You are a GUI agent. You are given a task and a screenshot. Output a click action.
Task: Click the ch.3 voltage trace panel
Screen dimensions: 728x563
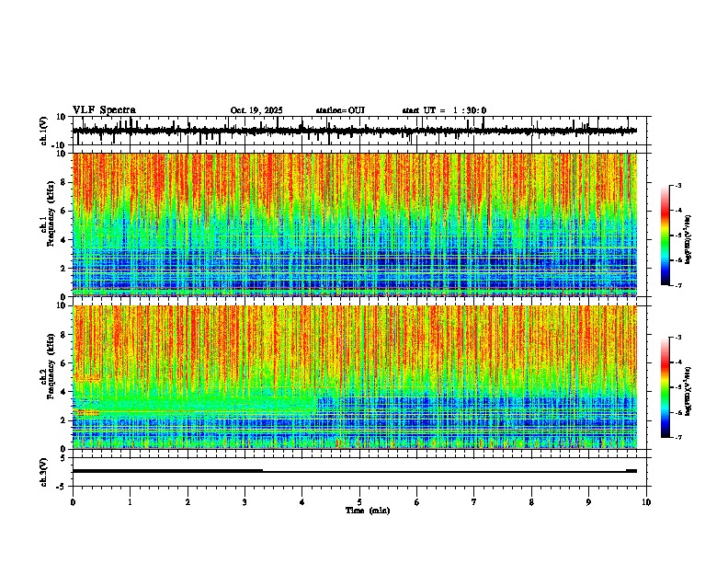click(359, 472)
